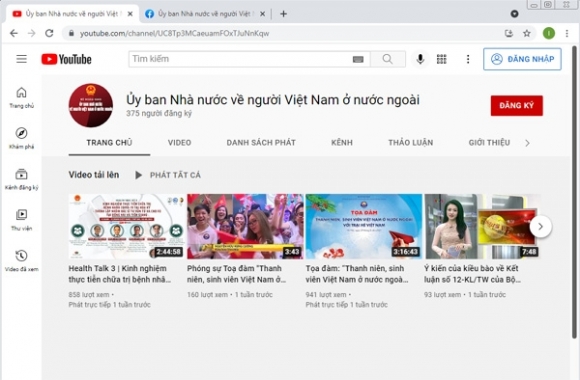Play the Health Talk 3 thumbnail

coord(127,226)
